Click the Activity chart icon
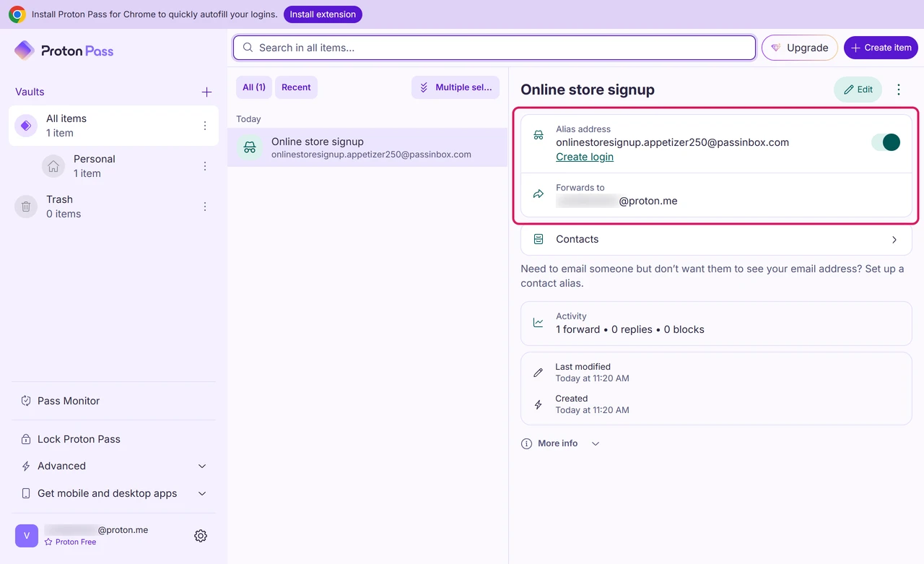The width and height of the screenshot is (924, 564). (539, 323)
